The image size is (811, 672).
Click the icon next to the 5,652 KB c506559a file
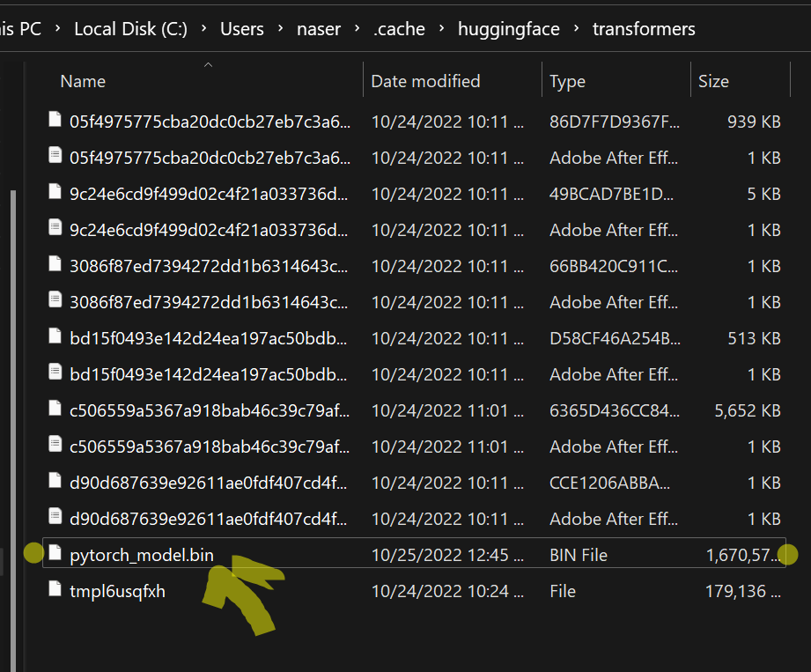tap(54, 410)
